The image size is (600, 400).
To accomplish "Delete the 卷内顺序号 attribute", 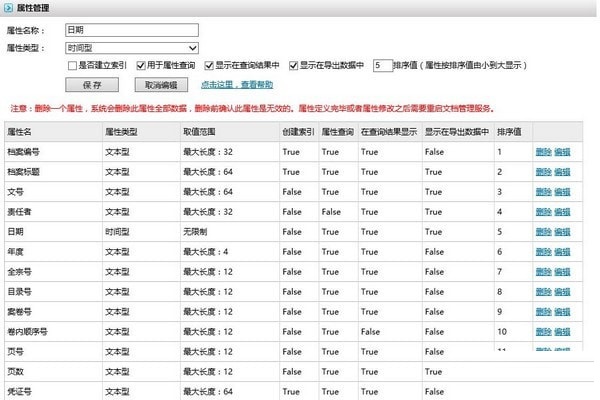I will (543, 331).
